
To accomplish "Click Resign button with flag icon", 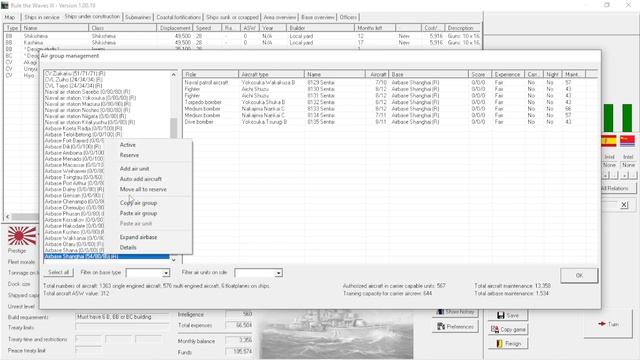I will [508, 344].
